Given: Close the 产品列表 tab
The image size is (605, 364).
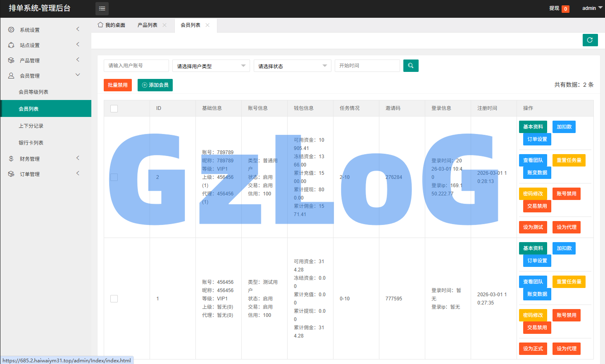Looking at the screenshot, I should point(164,25).
